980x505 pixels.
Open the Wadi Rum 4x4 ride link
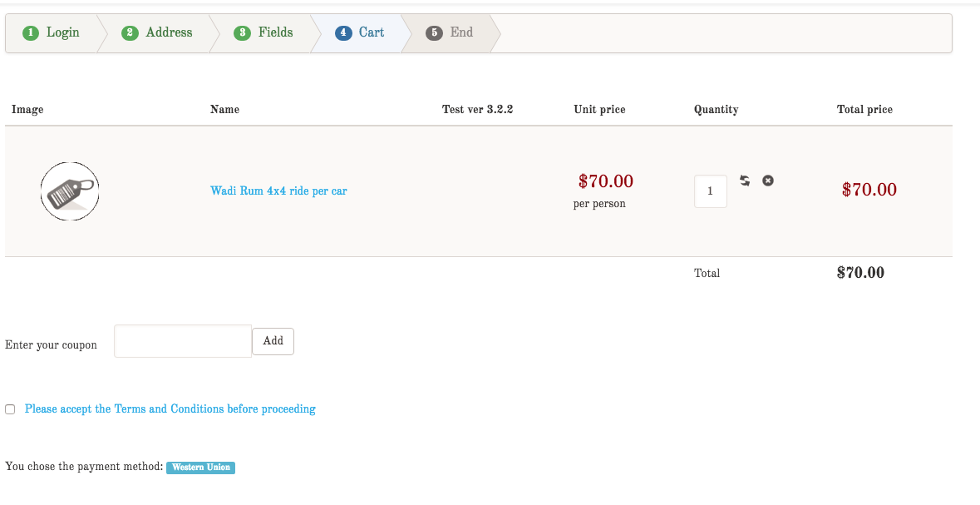pos(278,191)
